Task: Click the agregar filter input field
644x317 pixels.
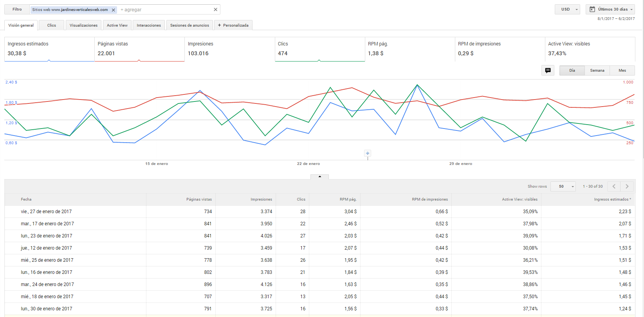Action: pyautogui.click(x=166, y=9)
